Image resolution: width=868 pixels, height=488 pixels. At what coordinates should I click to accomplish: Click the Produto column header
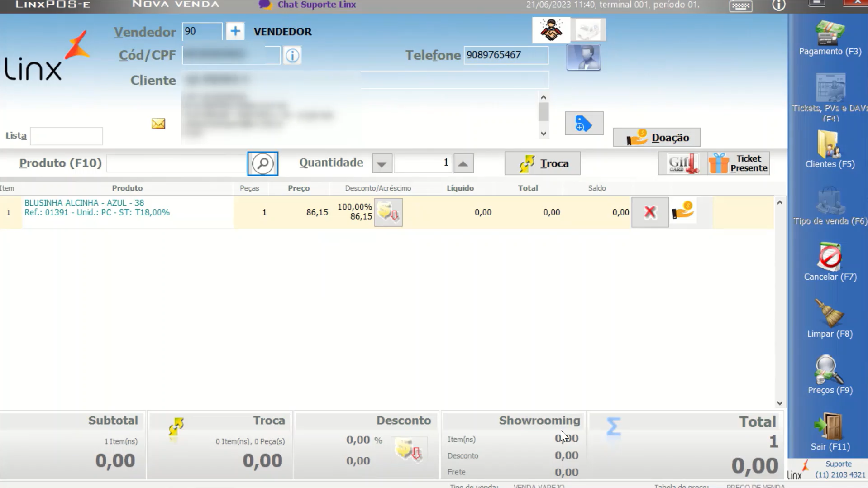[127, 188]
